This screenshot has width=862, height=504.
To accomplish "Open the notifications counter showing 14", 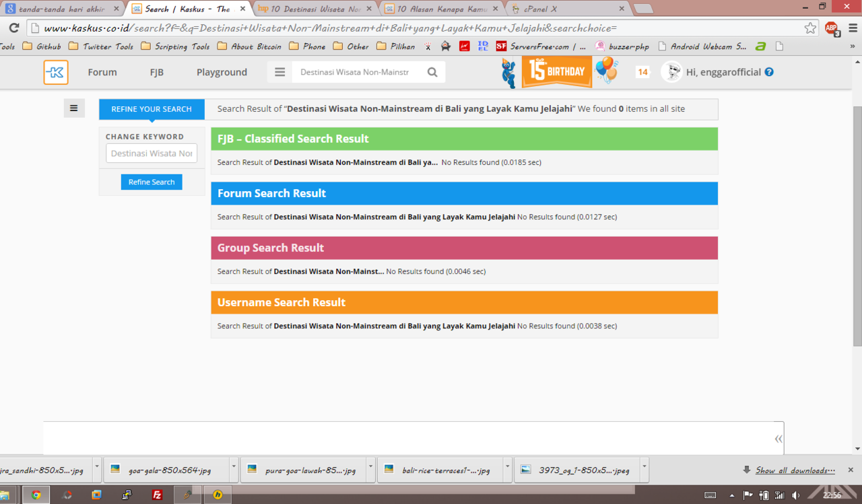I will [x=642, y=72].
